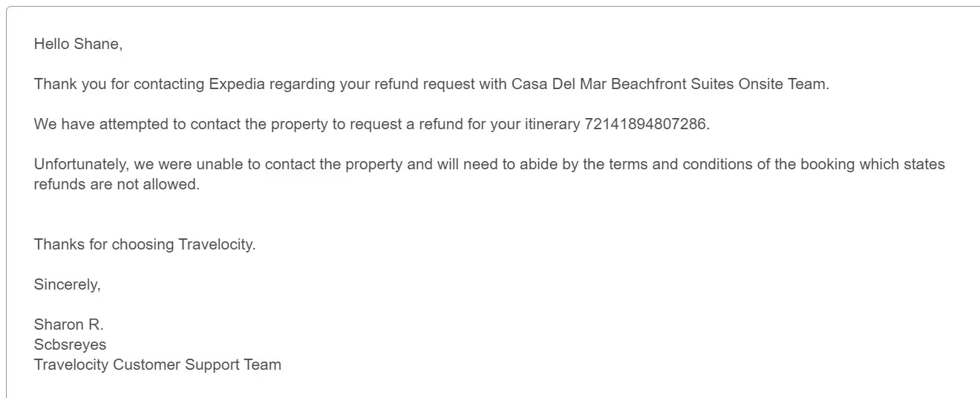The image size is (980, 398).
Task: Click the closing word "Sincerely,"
Action: coord(67,284)
